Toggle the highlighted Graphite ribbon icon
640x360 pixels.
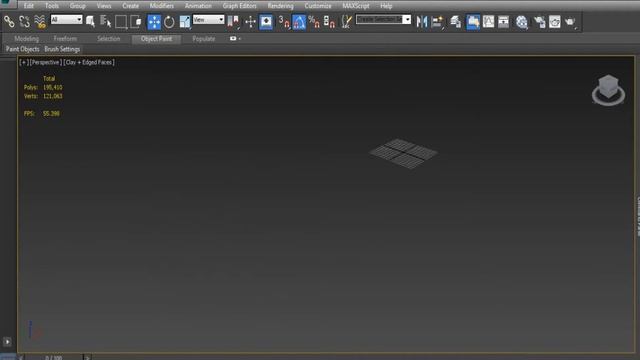473,22
